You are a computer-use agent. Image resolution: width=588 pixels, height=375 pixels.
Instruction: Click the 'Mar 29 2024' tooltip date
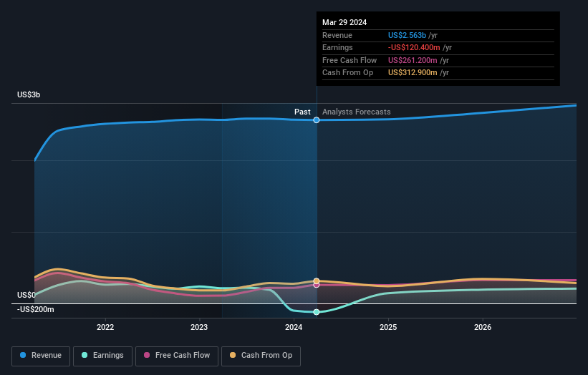click(x=344, y=22)
